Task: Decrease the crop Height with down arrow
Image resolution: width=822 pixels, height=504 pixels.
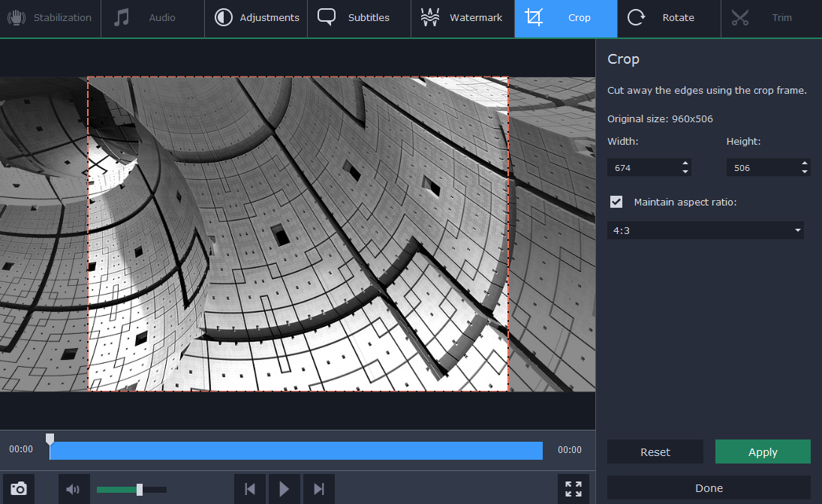Action: tap(804, 172)
